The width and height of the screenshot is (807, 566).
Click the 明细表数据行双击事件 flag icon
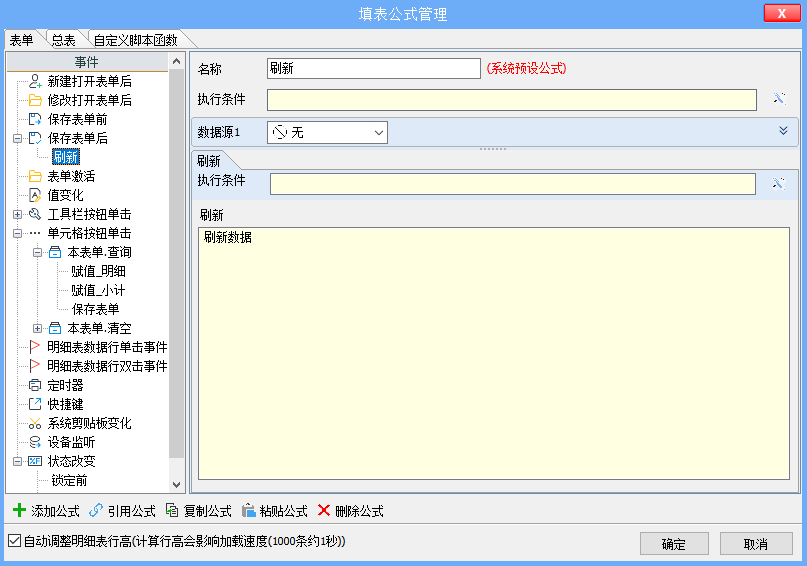[x=35, y=366]
